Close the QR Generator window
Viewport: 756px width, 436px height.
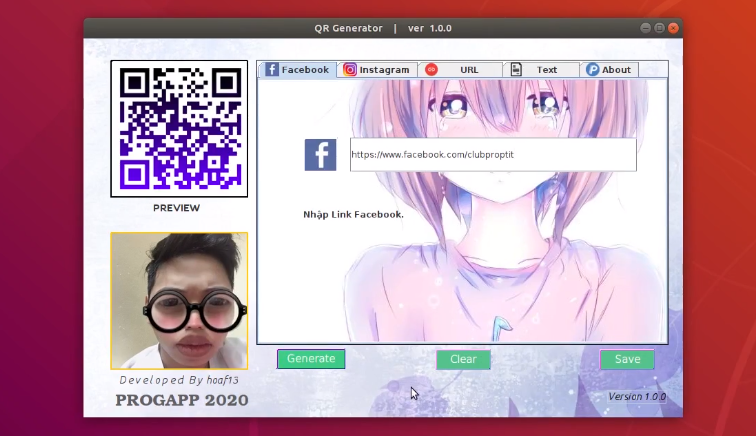pos(674,28)
